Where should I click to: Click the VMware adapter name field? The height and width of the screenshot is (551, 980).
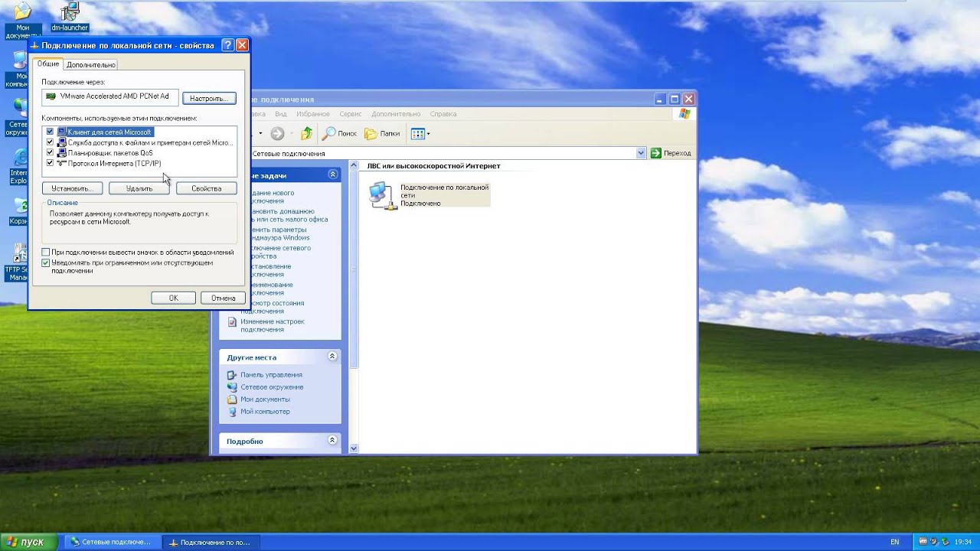click(110, 96)
